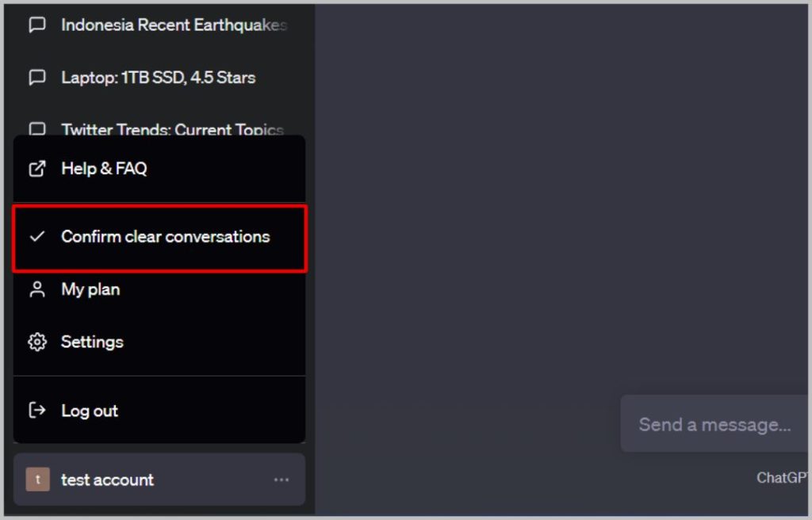Screen dimensions: 812x520
Task: Click the Send a message input field
Action: point(714,423)
